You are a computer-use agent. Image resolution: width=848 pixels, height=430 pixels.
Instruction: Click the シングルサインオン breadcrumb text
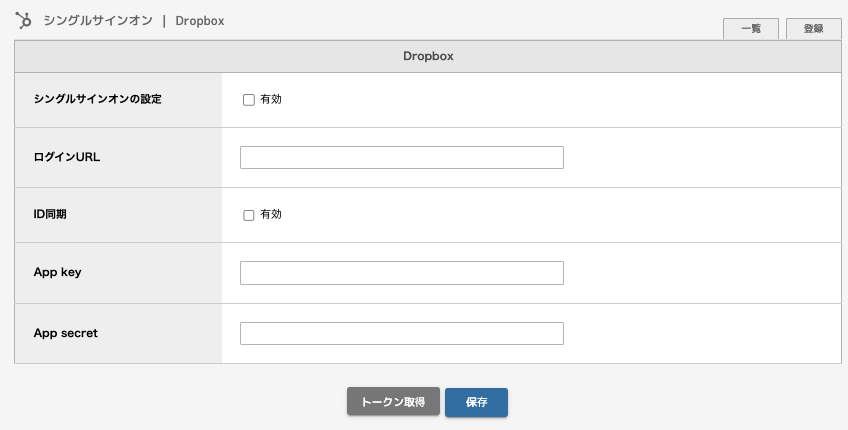click(x=98, y=21)
